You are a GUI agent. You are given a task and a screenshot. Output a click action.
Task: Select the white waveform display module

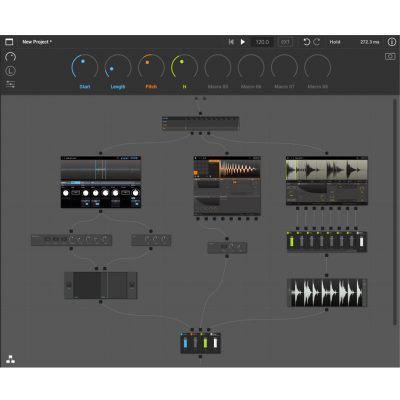(x=327, y=293)
